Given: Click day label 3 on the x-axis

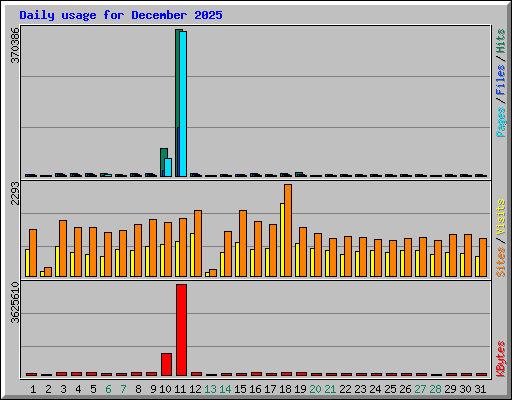Looking at the screenshot, I should pyautogui.click(x=63, y=389).
